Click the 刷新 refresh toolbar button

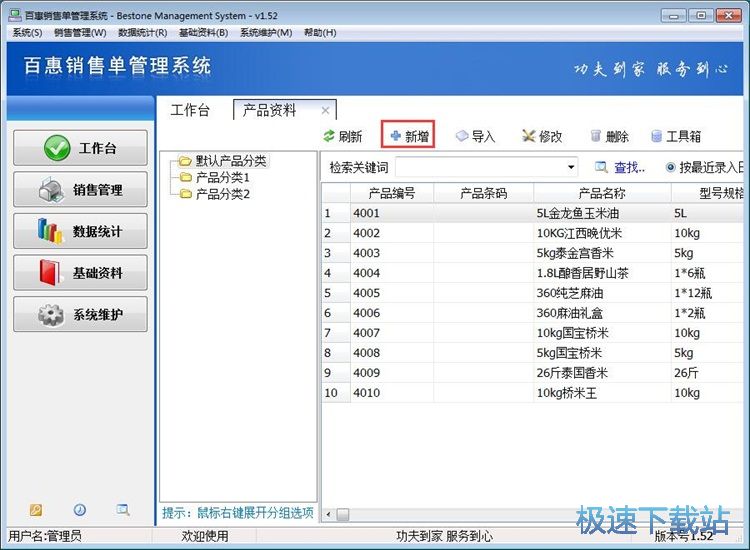[x=342, y=137]
